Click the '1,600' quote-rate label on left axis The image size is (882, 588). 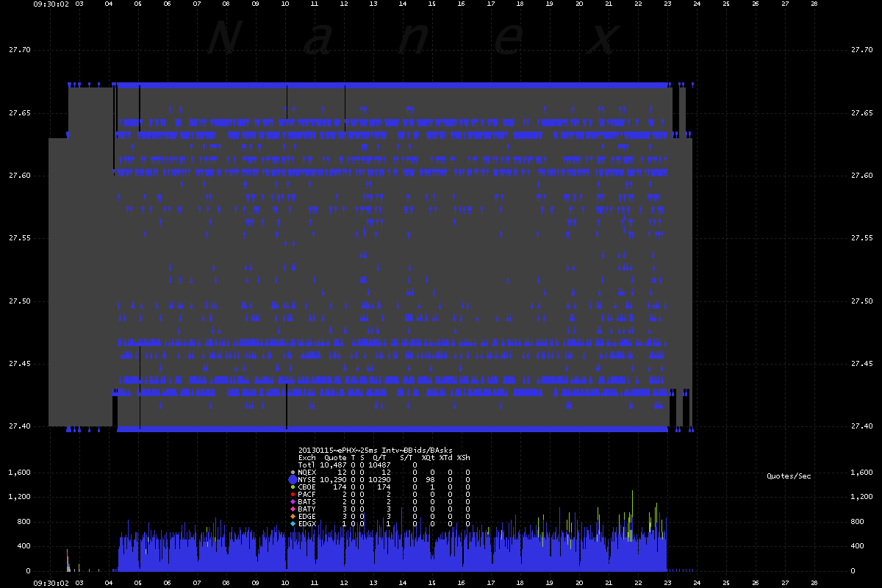[x=18, y=473]
